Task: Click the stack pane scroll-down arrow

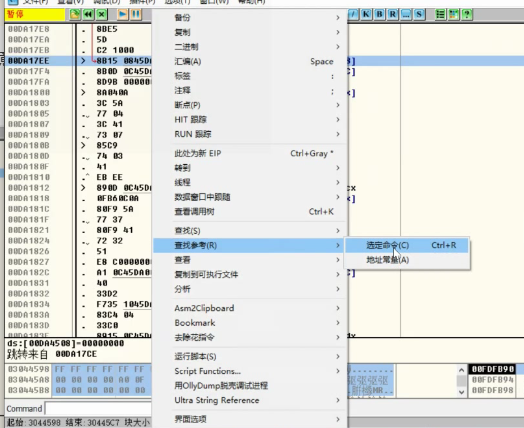Action: [x=462, y=392]
